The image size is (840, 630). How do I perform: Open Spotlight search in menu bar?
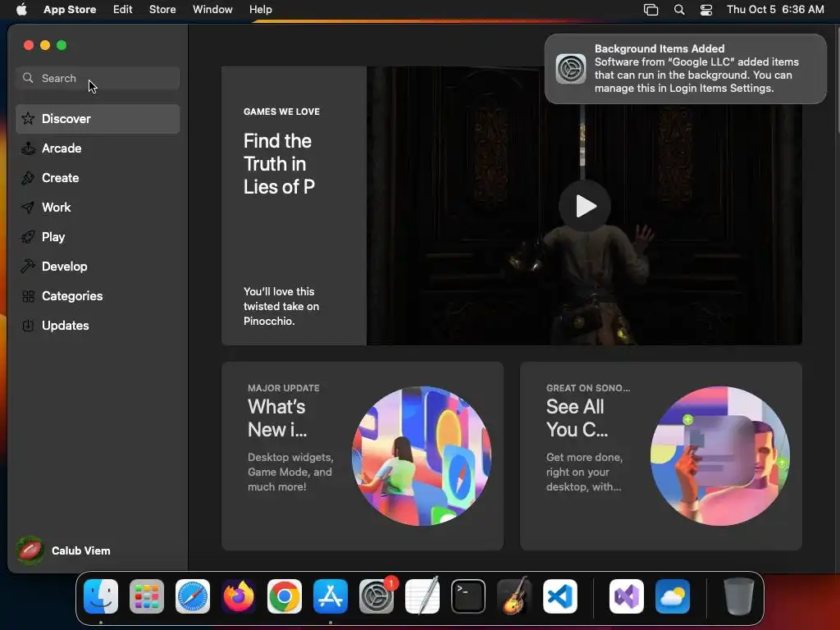tap(678, 9)
